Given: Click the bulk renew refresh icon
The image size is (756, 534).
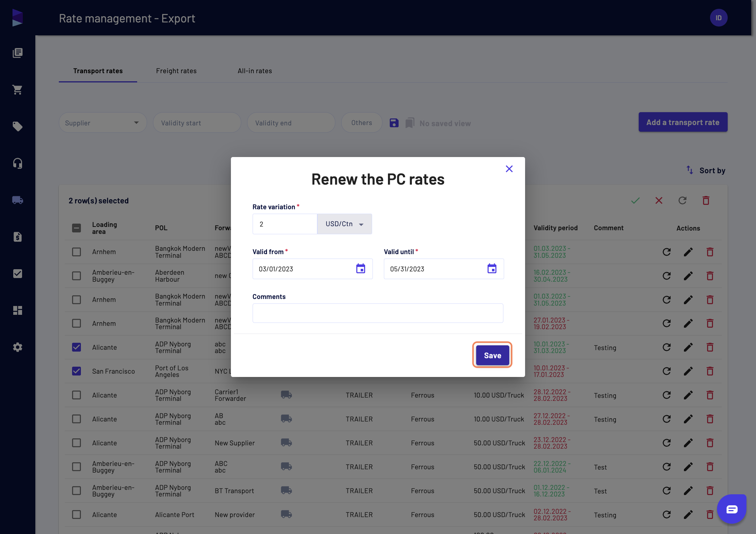Looking at the screenshot, I should [x=682, y=200].
